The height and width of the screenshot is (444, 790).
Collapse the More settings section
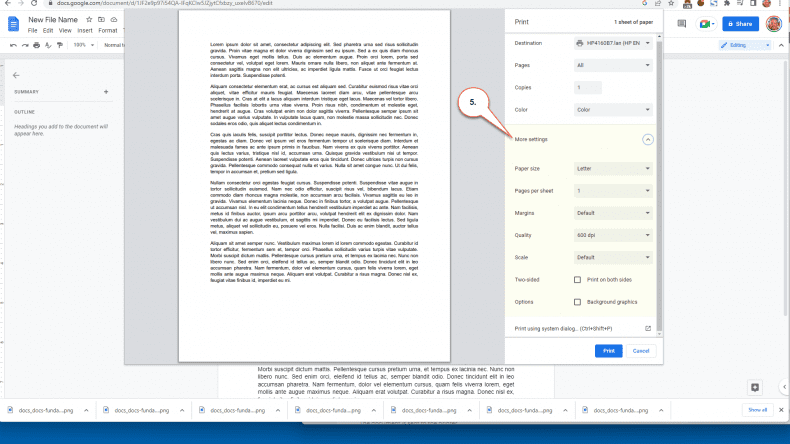pyautogui.click(x=647, y=140)
